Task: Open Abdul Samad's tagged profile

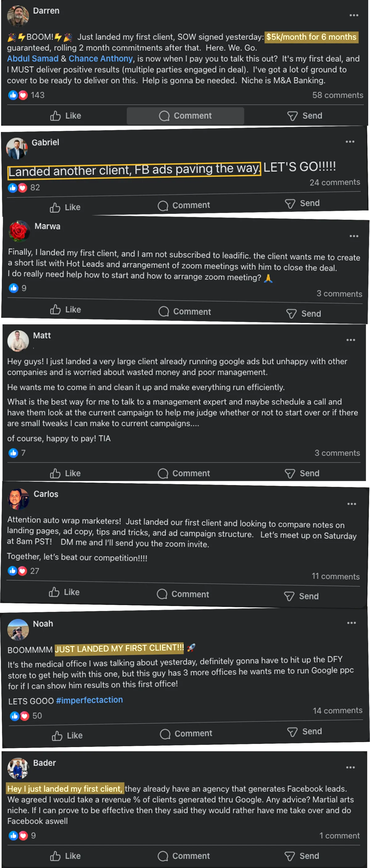Action: 33,59
